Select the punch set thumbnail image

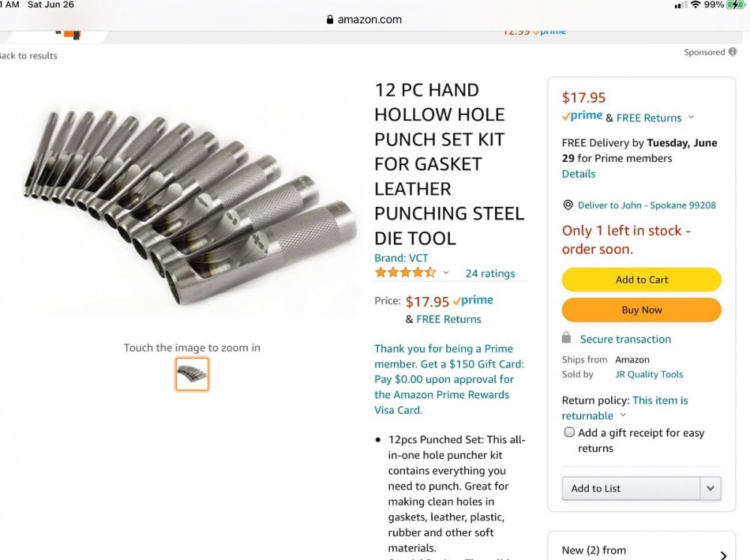click(192, 374)
